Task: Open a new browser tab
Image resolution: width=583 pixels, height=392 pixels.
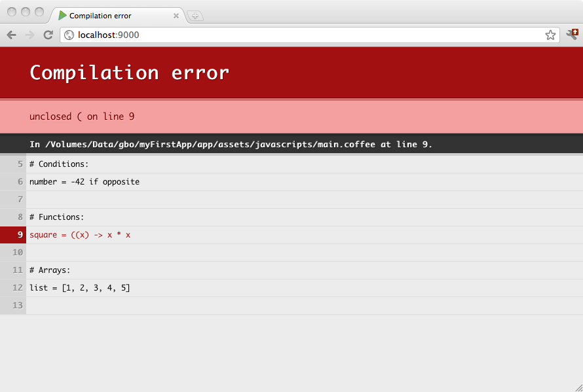Action: 195,16
